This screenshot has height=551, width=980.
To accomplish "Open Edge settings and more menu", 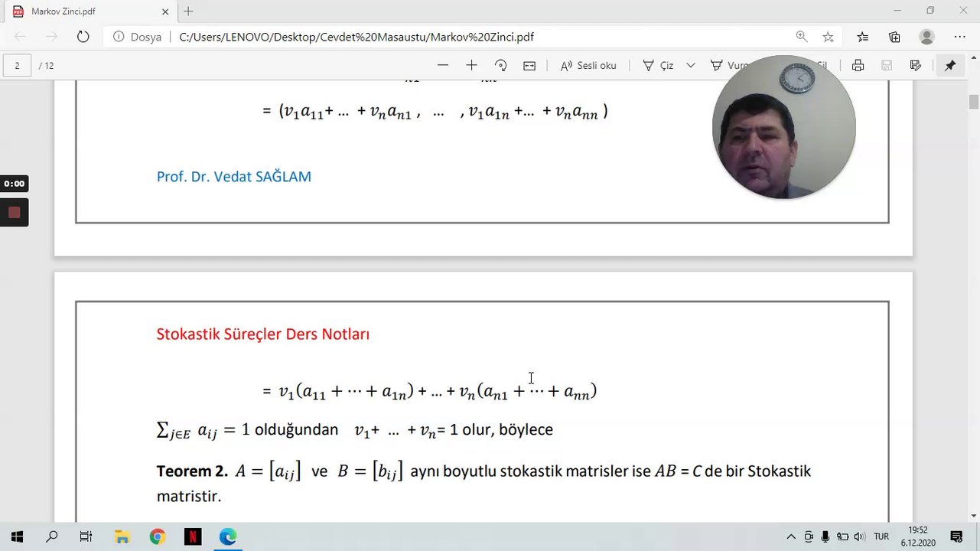I will [x=960, y=37].
